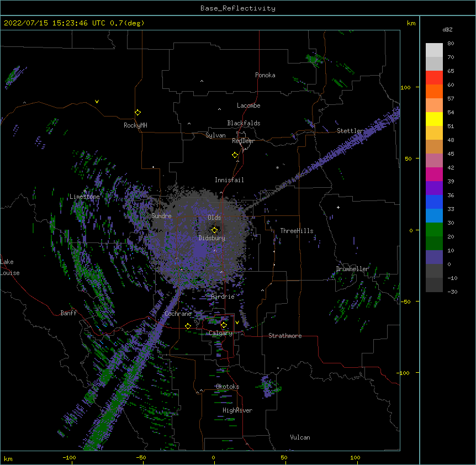This screenshot has width=476, height=465.
Task: Click the Limestone label
Action: 84,197
